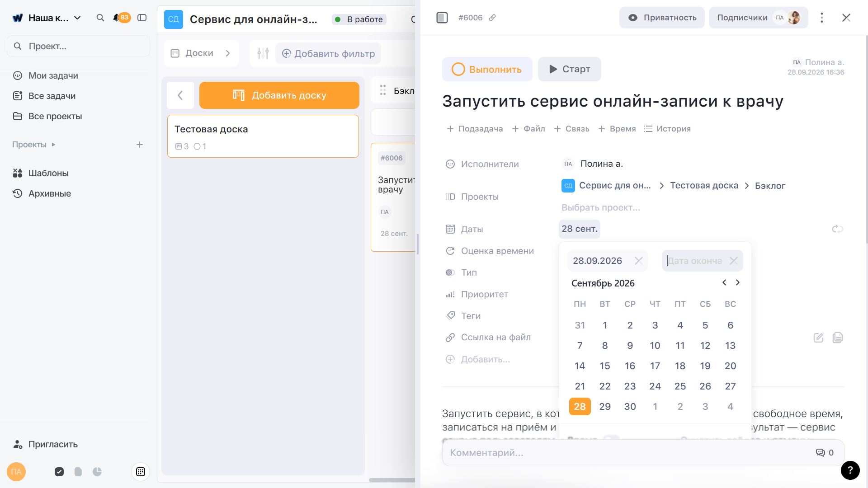
Task: Toggle the sidebar panel layout icon
Action: tap(142, 18)
